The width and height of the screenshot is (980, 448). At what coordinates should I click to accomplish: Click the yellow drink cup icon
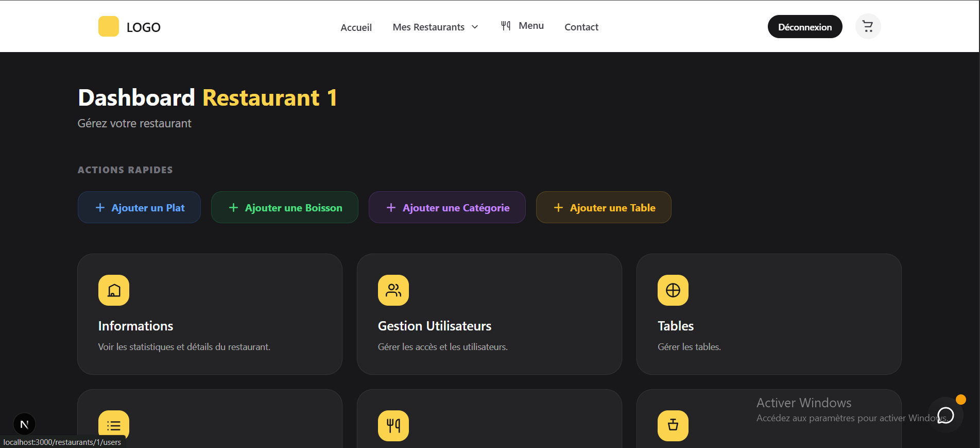pyautogui.click(x=673, y=425)
